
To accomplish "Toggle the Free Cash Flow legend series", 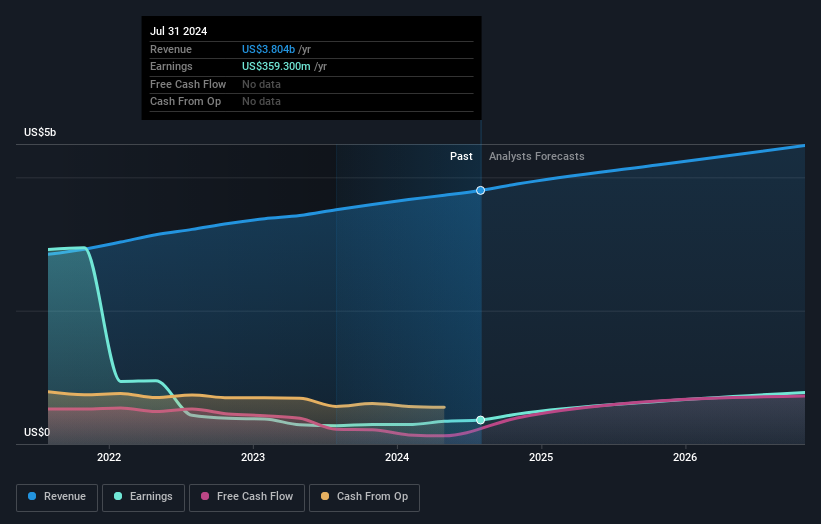I will pyautogui.click(x=247, y=497).
